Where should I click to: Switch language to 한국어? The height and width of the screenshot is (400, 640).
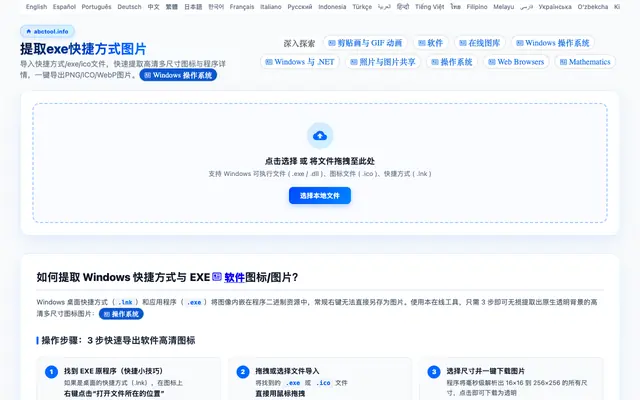click(216, 7)
